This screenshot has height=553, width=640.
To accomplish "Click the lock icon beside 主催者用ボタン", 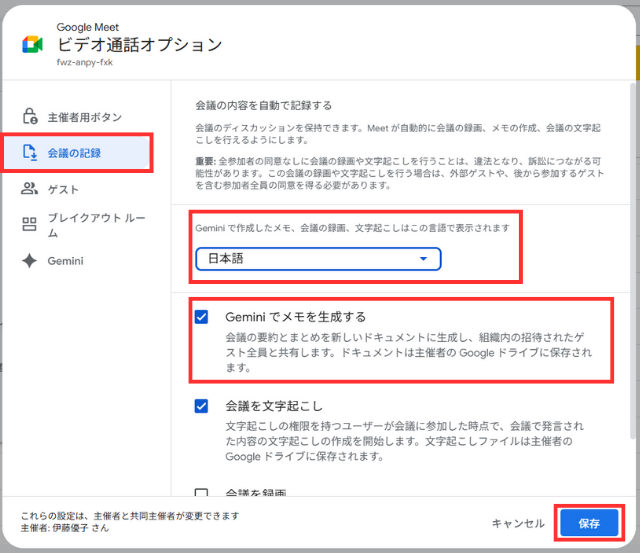I will [x=30, y=116].
